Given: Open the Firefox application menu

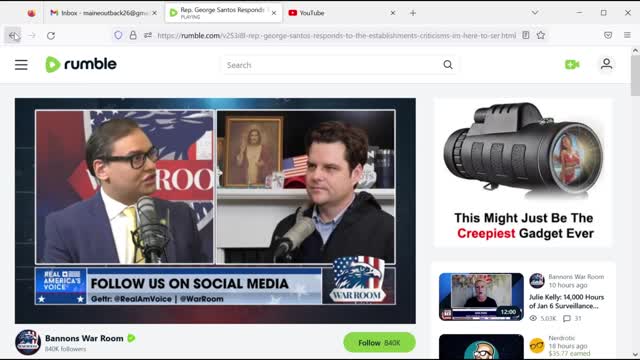Looking at the screenshot, I should click(x=627, y=36).
